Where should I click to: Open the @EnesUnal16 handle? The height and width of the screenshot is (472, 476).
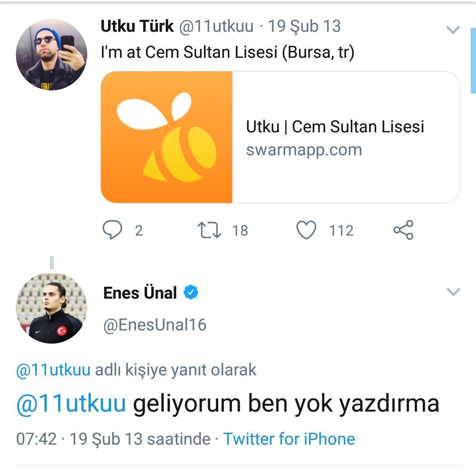coord(155,325)
